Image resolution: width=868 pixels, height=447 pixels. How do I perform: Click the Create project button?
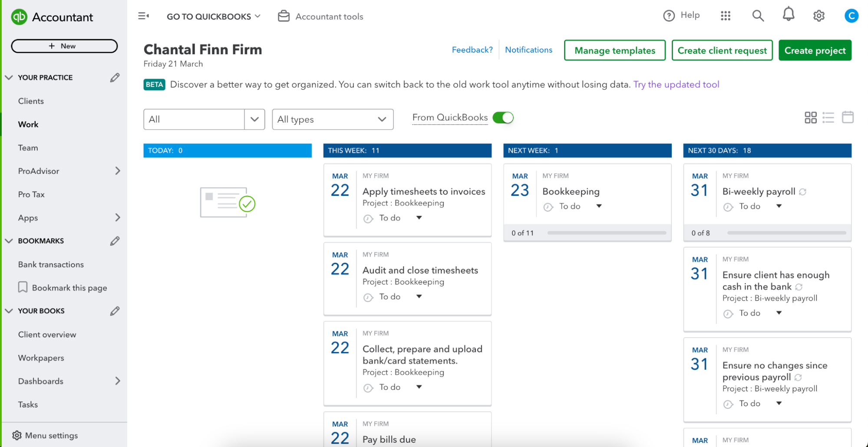[x=815, y=50]
